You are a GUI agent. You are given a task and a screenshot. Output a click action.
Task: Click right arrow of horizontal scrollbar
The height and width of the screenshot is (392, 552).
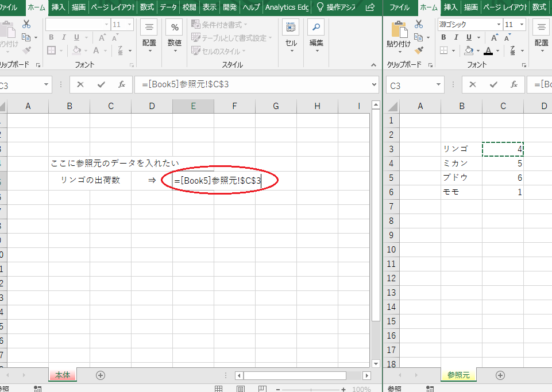click(367, 375)
